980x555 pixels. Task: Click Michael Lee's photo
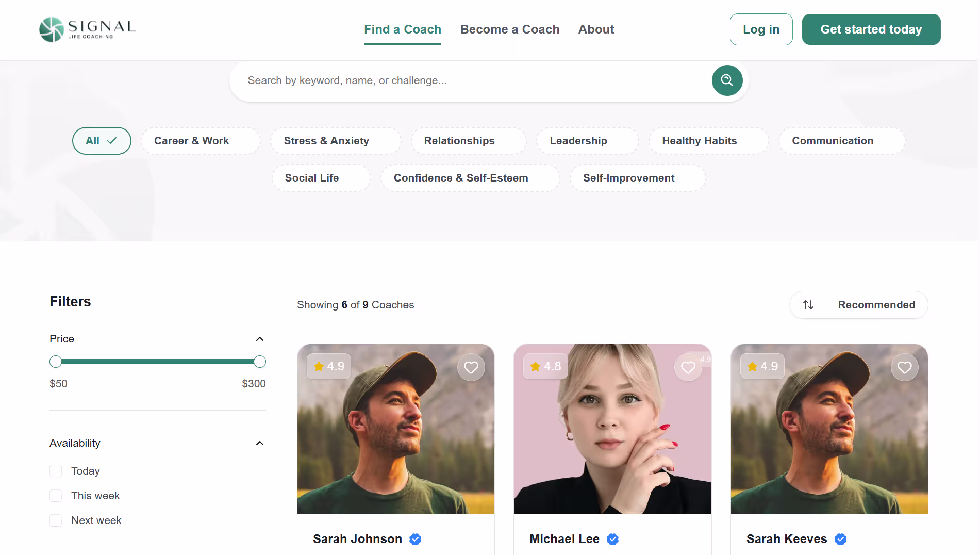pos(612,429)
